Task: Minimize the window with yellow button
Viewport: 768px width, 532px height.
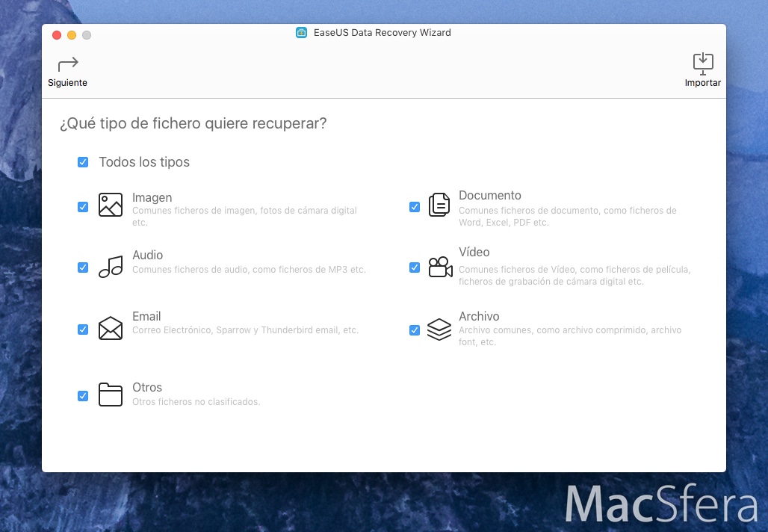Action: point(72,35)
